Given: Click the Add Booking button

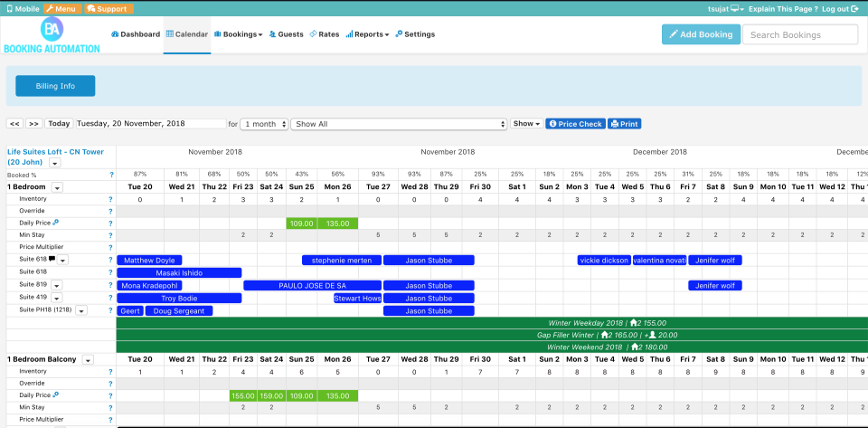Looking at the screenshot, I should pyautogui.click(x=701, y=34).
